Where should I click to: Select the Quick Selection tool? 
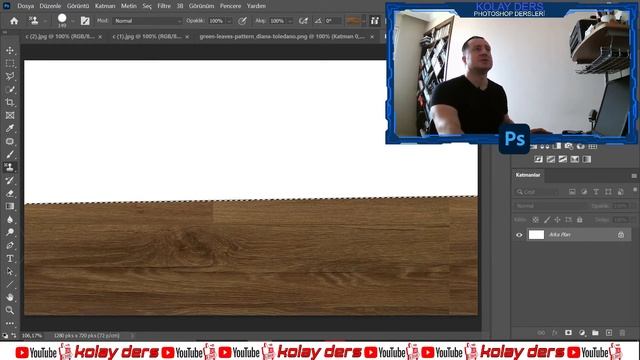(10, 89)
